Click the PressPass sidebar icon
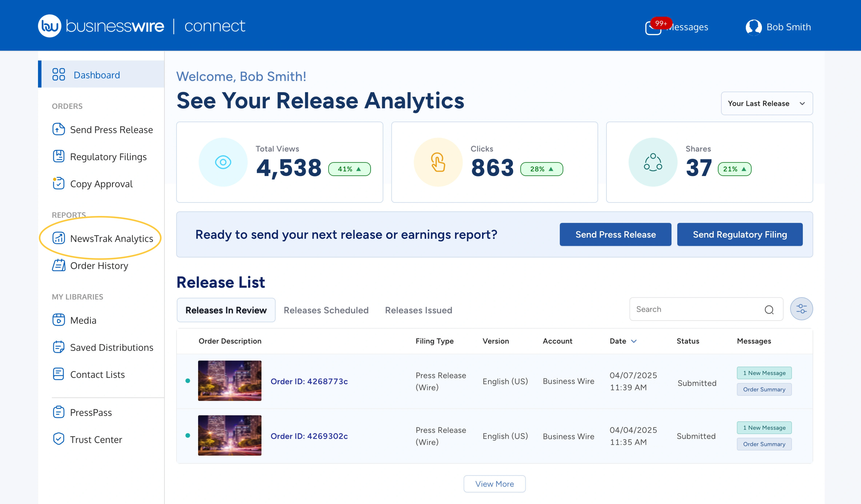The image size is (861, 504). click(58, 412)
